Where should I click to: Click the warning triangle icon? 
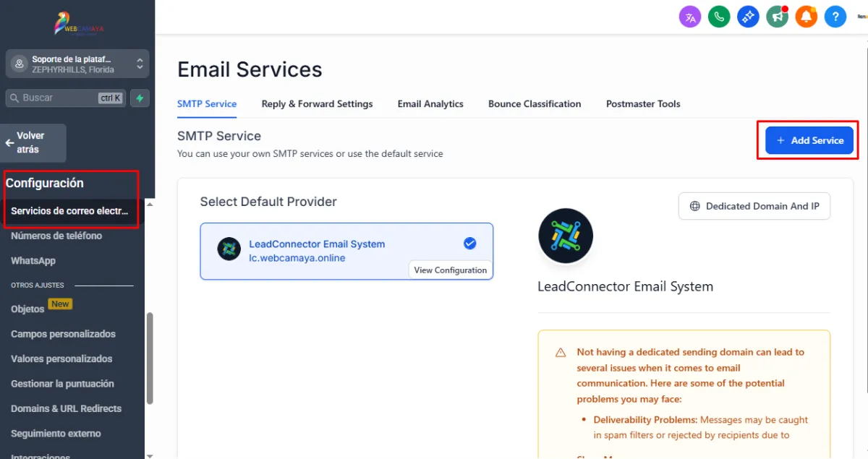tap(561, 353)
